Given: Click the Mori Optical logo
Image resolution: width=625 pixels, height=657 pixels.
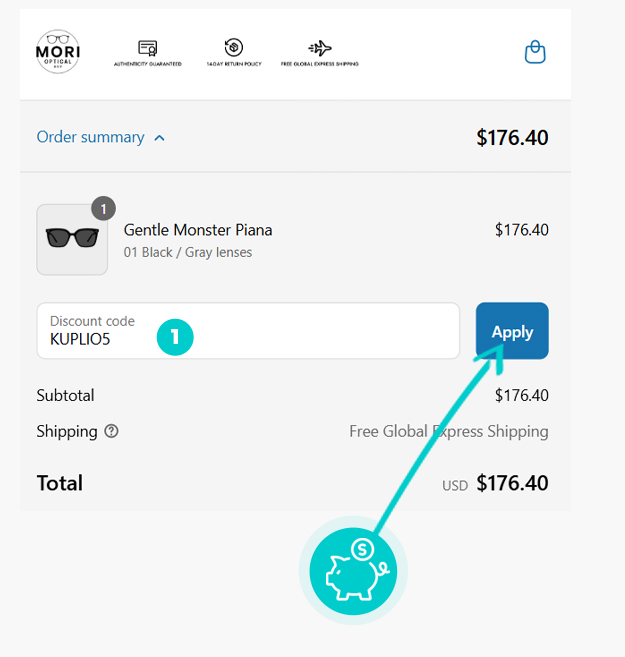Looking at the screenshot, I should pos(58,50).
